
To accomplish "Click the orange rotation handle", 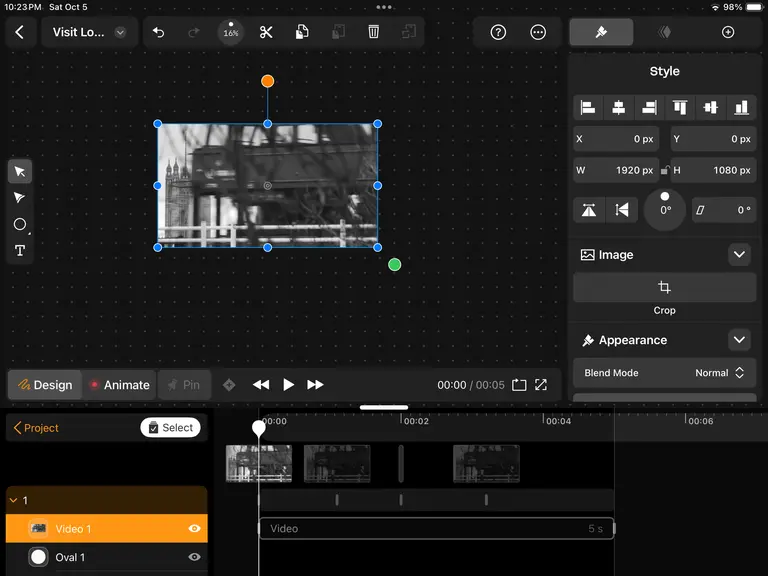I will coord(267,81).
